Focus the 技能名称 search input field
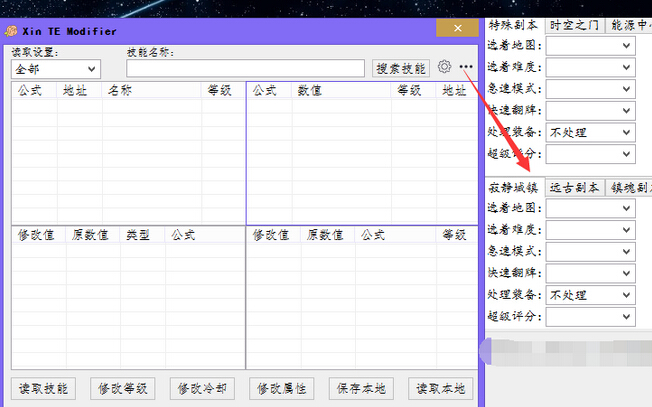Viewport: 652px width, 407px height. (245, 69)
